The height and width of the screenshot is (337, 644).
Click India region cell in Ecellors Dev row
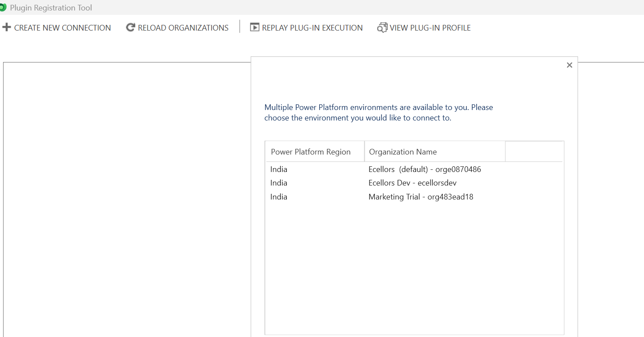(x=279, y=183)
